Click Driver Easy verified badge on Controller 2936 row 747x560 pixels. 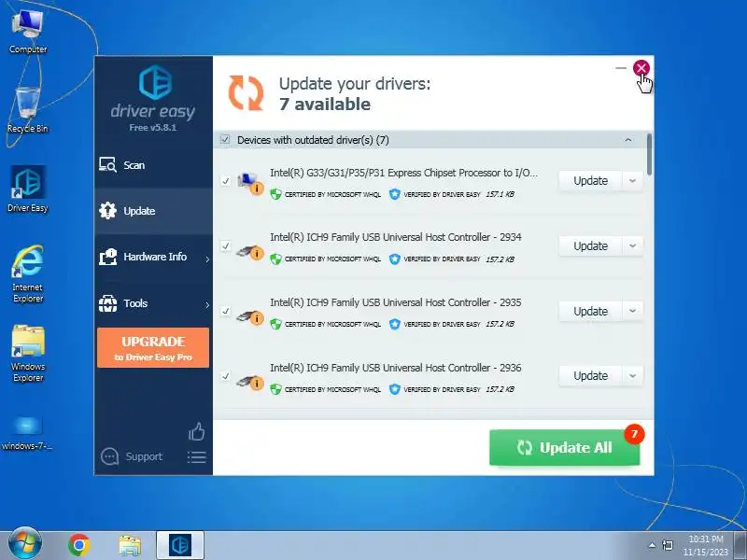click(394, 389)
